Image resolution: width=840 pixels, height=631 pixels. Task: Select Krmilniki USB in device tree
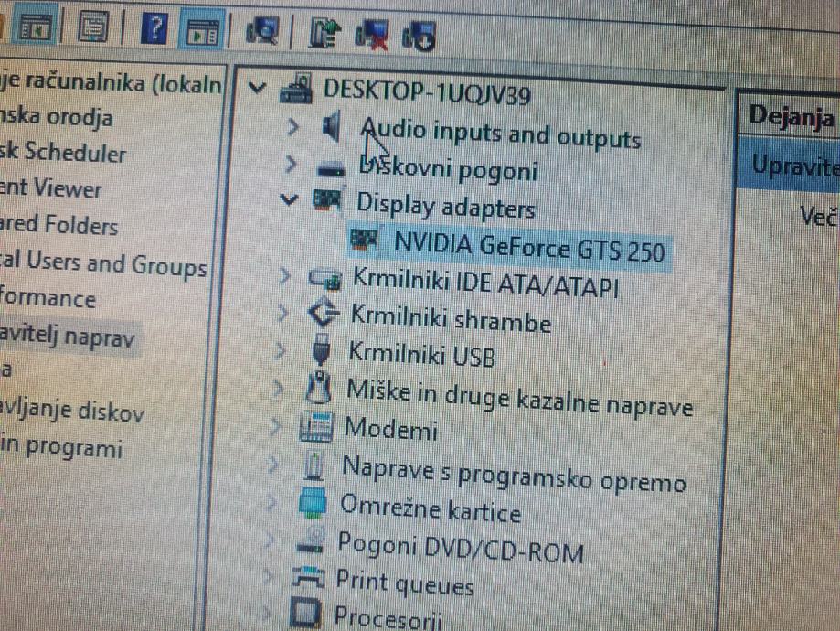421,354
